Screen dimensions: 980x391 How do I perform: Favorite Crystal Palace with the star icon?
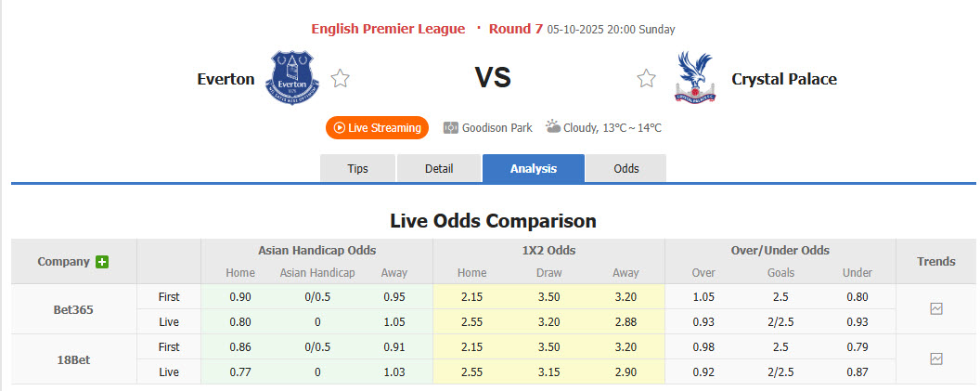click(646, 79)
